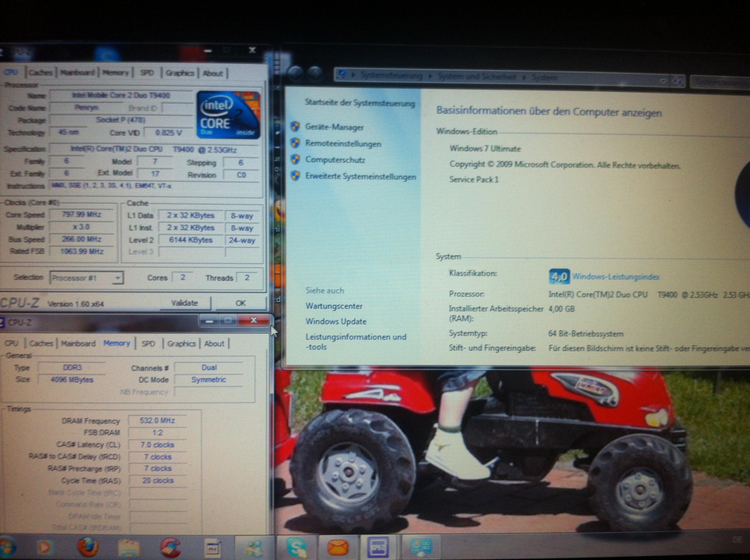Expand the Processor #1 selection dropdown
Viewport: 750px width, 560px height.
point(118,278)
